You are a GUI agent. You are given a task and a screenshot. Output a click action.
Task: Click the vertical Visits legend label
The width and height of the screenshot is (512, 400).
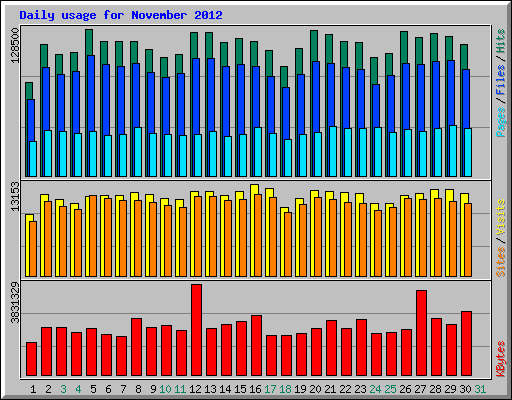(501, 218)
